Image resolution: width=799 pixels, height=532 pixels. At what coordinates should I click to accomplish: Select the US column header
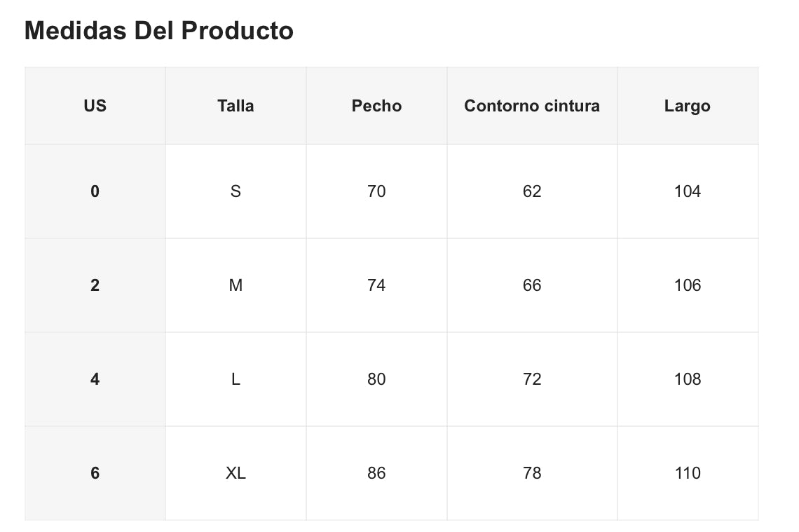(x=95, y=106)
